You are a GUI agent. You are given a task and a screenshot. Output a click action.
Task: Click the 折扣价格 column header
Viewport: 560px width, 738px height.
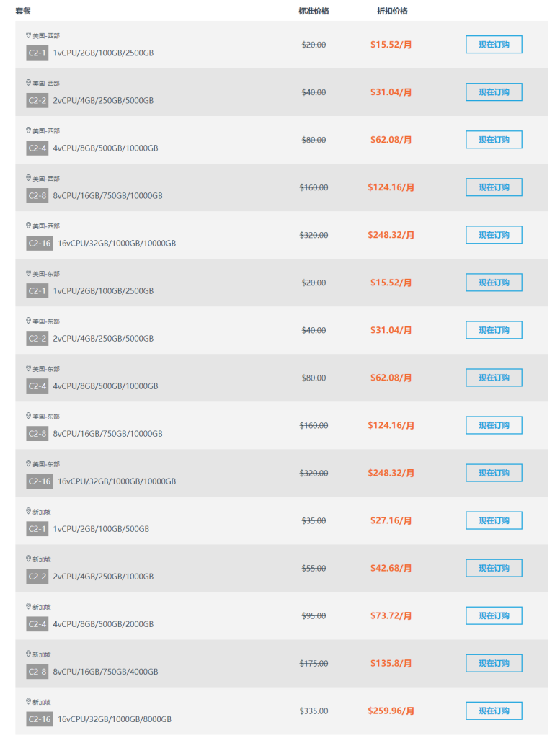coord(392,11)
